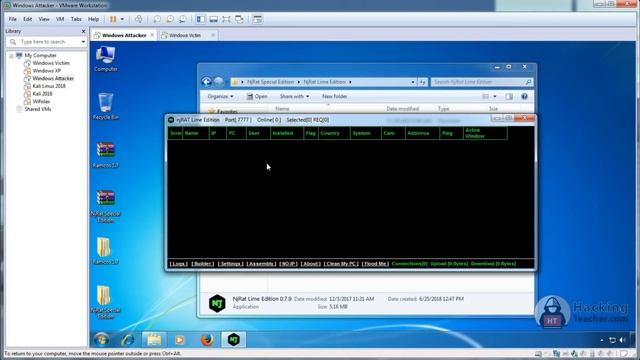Viewport: 640px width, 360px height.
Task: Select the Ramcos 1.7 archive desktop icon
Action: [x=106, y=155]
